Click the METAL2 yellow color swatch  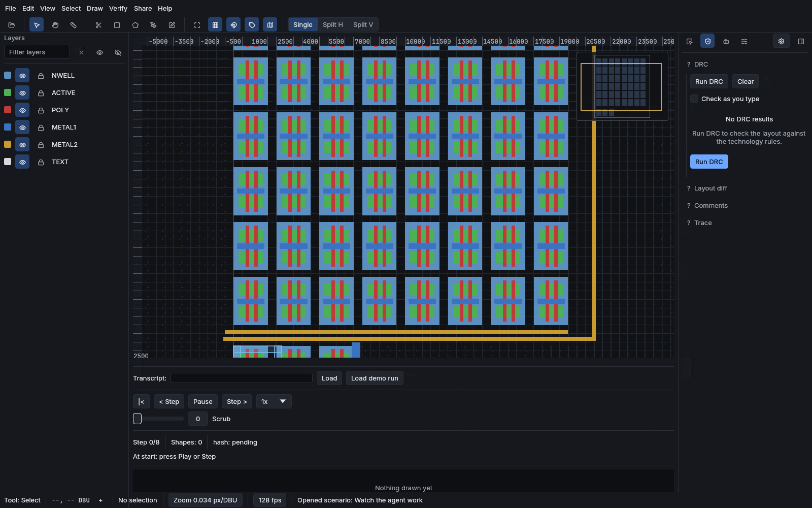point(8,144)
